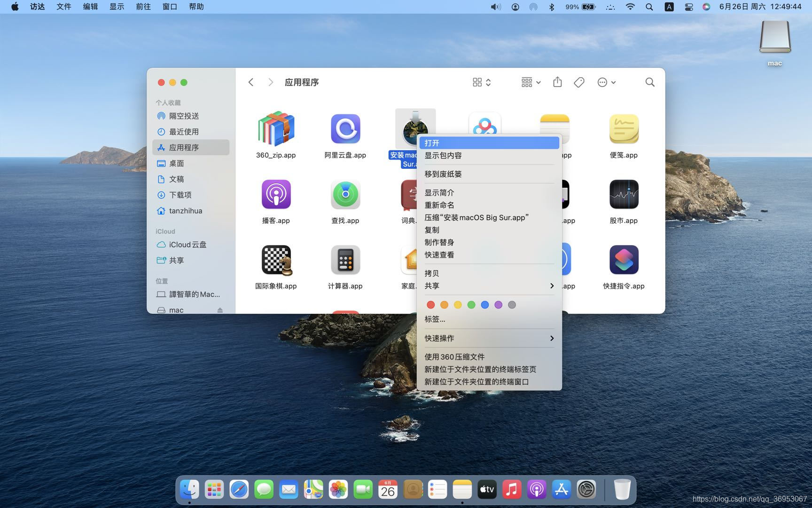
Task: Select the 便笺.app sticky notes icon
Action: coord(624,129)
